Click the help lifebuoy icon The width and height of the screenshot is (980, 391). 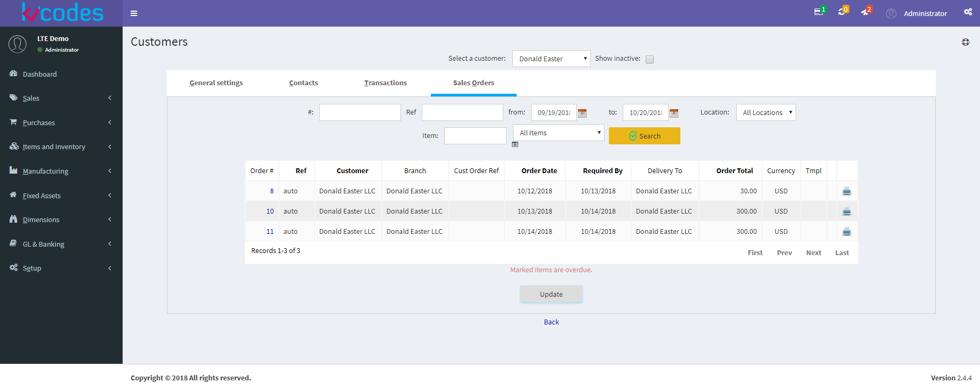tap(965, 42)
